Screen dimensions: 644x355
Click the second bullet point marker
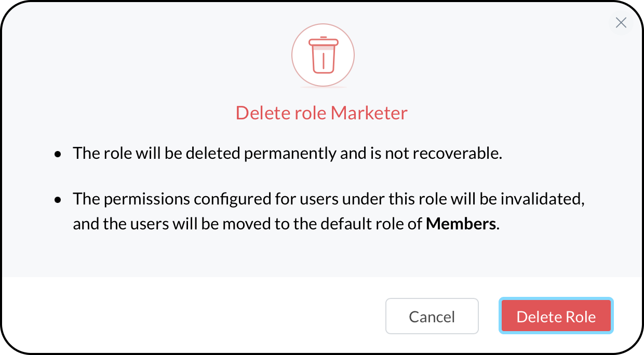(x=59, y=200)
